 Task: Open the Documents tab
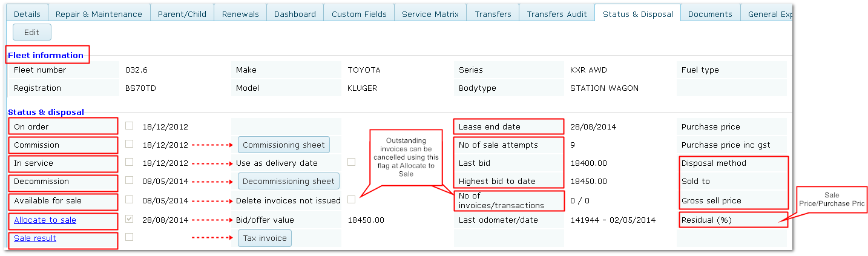coord(710,13)
